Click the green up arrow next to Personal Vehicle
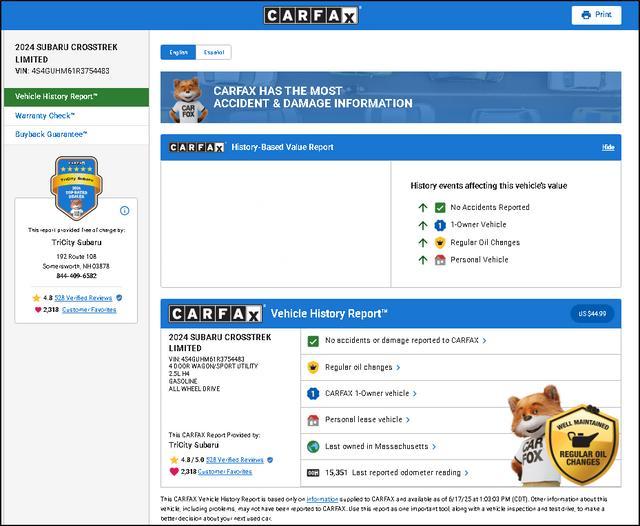 click(423, 260)
